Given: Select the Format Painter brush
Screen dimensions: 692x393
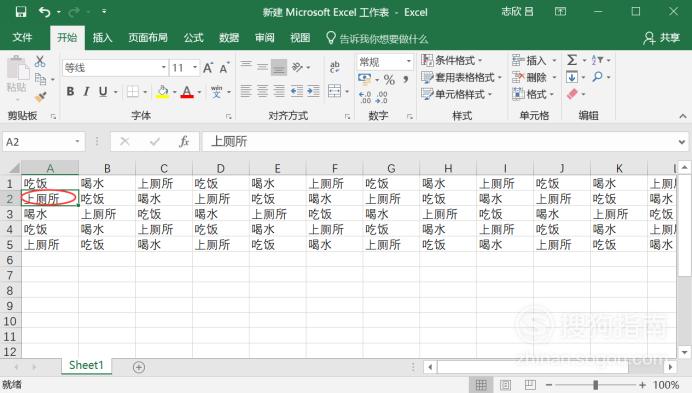Looking at the screenshot, I should tap(41, 97).
